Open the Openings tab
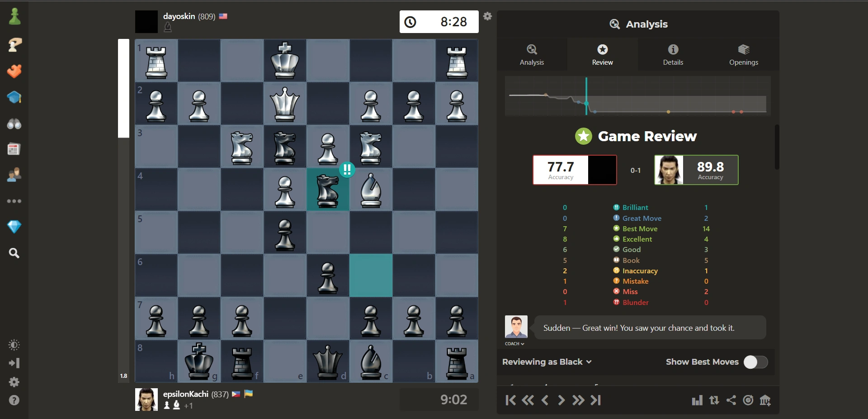This screenshot has height=419, width=868. coord(744,55)
